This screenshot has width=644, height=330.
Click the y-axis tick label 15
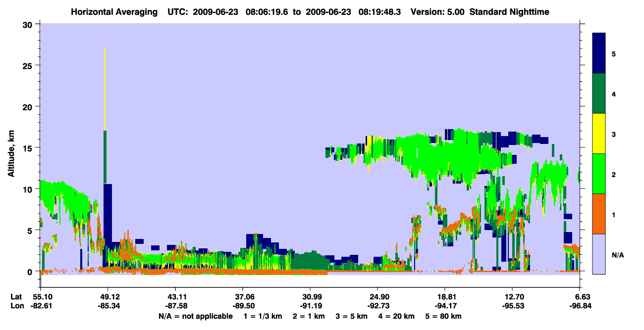click(29, 147)
